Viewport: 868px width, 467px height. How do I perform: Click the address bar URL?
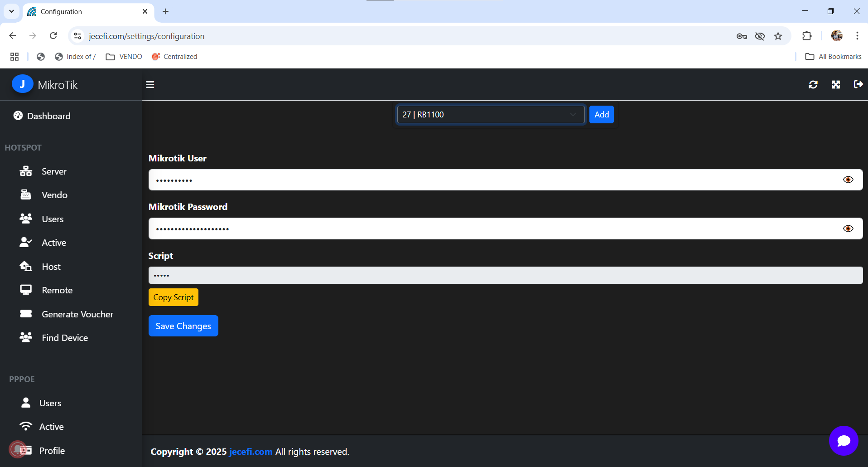tap(147, 36)
